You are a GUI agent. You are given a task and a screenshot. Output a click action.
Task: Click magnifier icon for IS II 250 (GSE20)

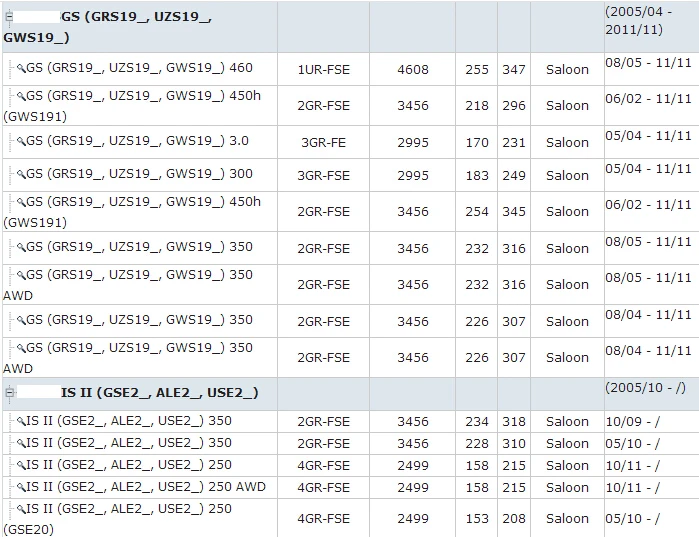click(21, 509)
